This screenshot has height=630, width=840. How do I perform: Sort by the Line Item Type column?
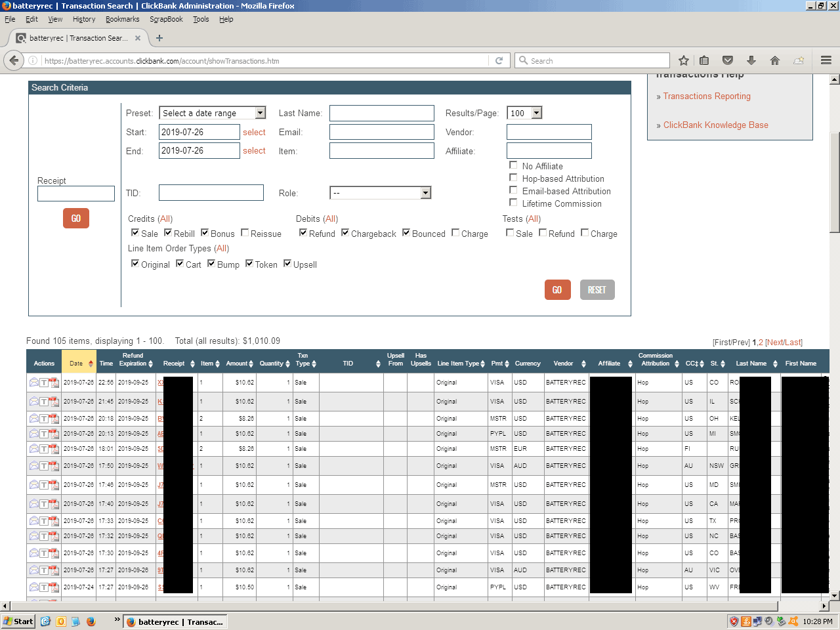(461, 363)
